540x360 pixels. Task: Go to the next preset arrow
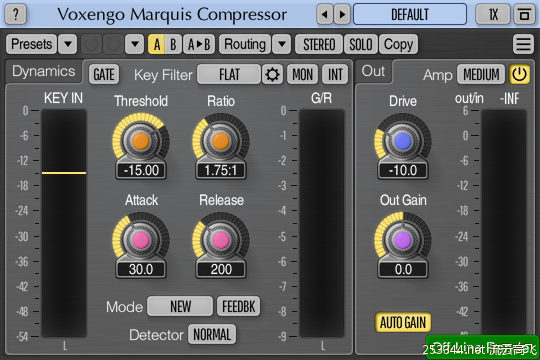(342, 14)
